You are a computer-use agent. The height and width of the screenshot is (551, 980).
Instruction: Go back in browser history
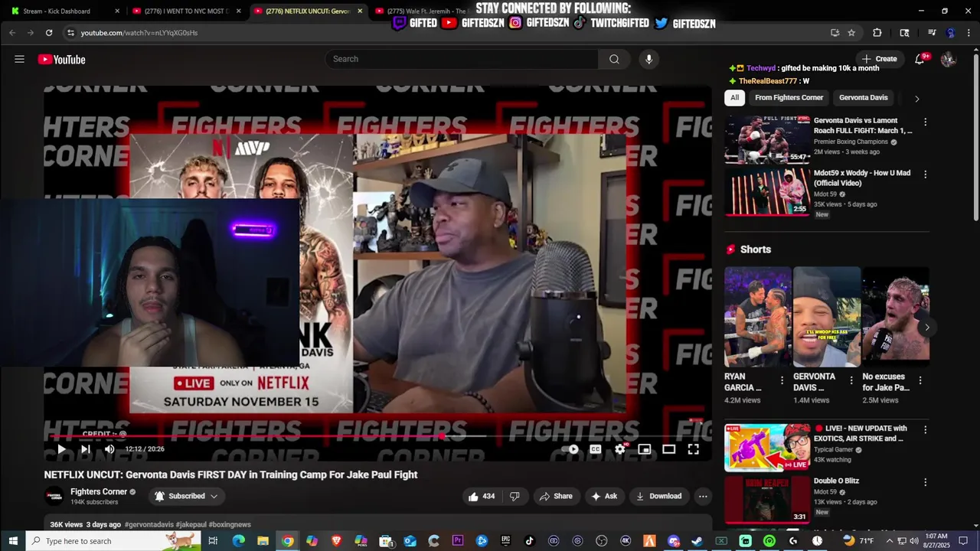(x=12, y=33)
